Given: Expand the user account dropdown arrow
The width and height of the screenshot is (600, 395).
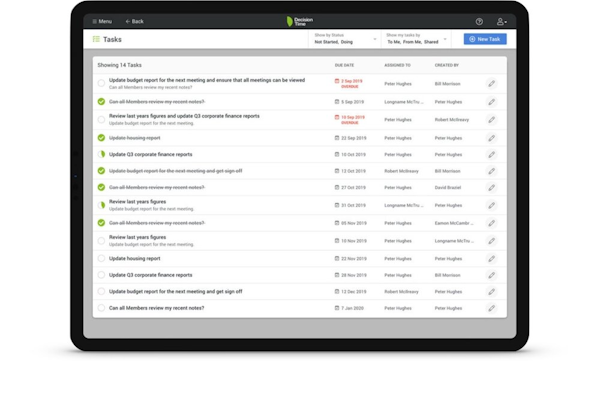Looking at the screenshot, I should [506, 22].
